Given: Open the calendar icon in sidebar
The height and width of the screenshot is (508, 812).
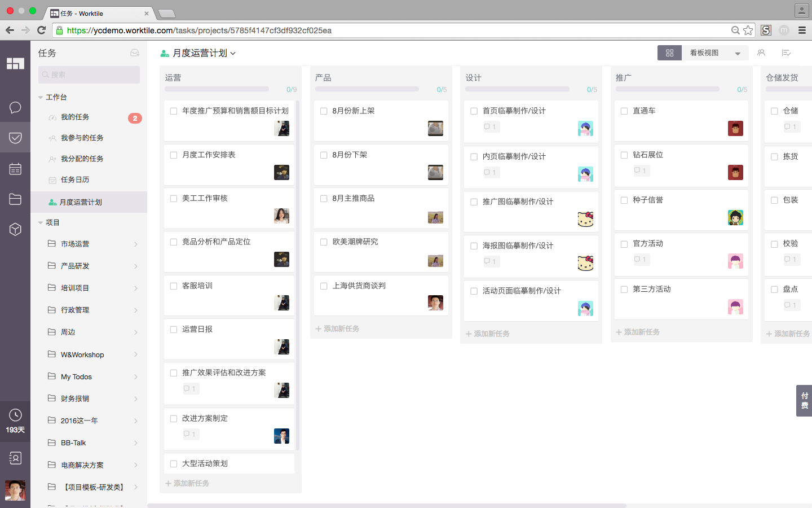Looking at the screenshot, I should pos(15,168).
